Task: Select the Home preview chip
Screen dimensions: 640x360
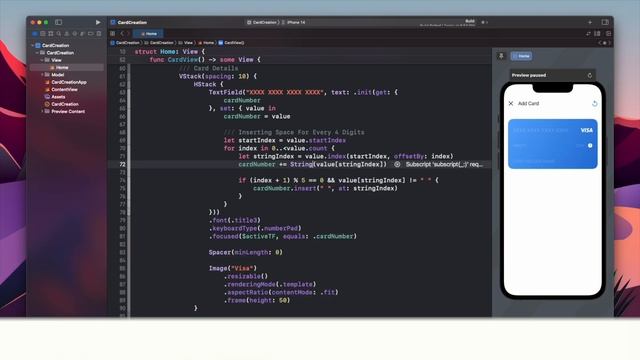Action: (x=521, y=56)
